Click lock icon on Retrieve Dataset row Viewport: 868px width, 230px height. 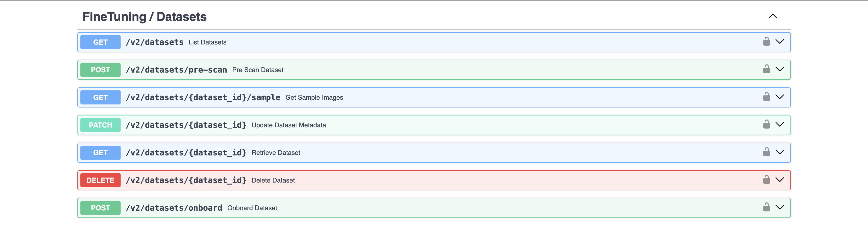coord(766,152)
